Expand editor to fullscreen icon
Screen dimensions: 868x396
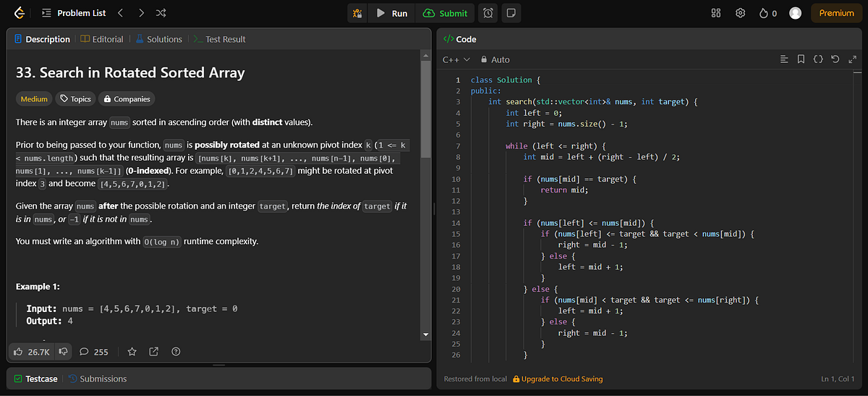(852, 59)
